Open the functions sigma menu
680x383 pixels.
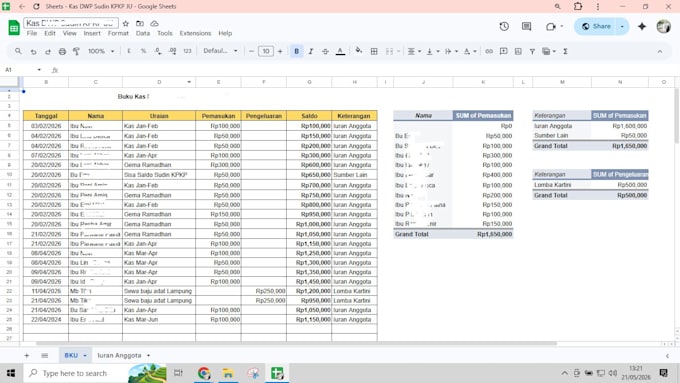coord(565,51)
